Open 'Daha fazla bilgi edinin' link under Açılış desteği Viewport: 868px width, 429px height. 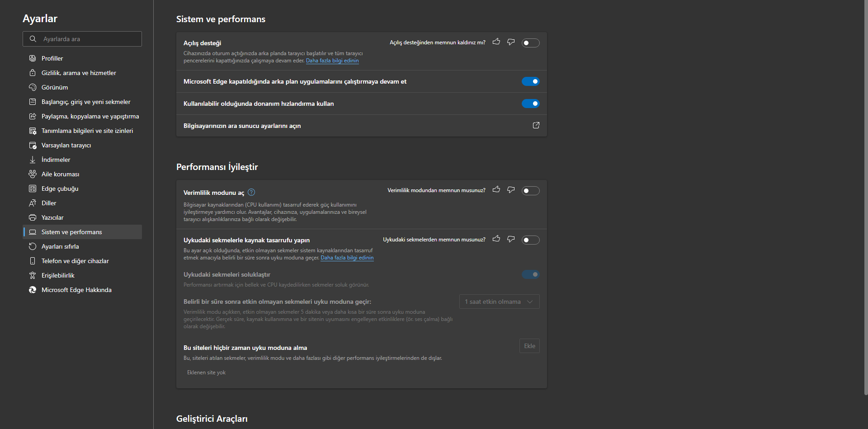point(332,61)
